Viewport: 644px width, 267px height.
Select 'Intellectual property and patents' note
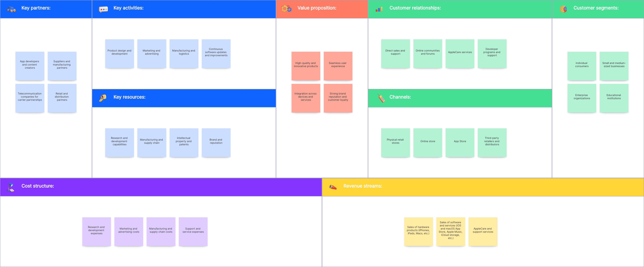pyautogui.click(x=184, y=143)
